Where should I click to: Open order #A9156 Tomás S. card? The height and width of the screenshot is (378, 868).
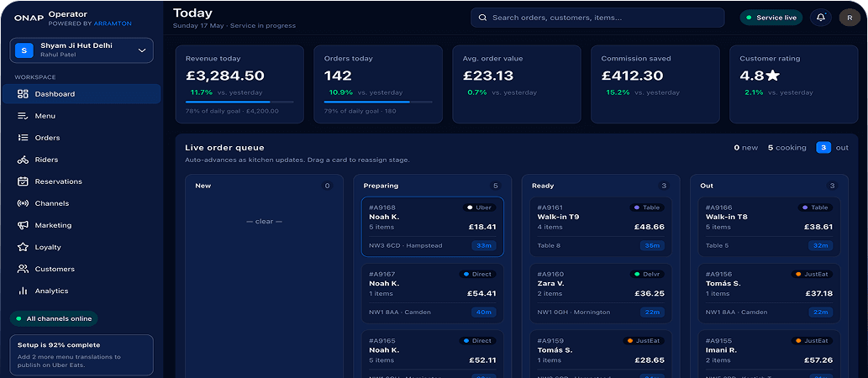(769, 293)
